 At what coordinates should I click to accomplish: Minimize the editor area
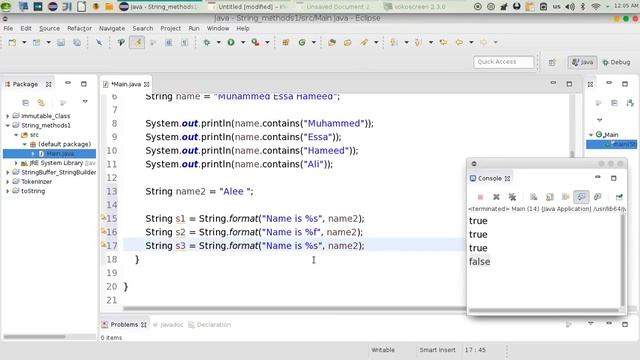(x=553, y=83)
